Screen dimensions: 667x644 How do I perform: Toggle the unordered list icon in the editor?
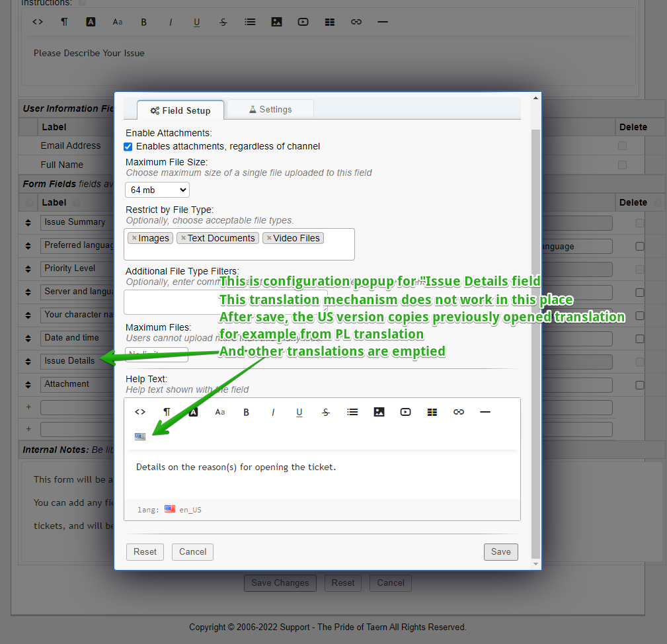[x=352, y=411]
